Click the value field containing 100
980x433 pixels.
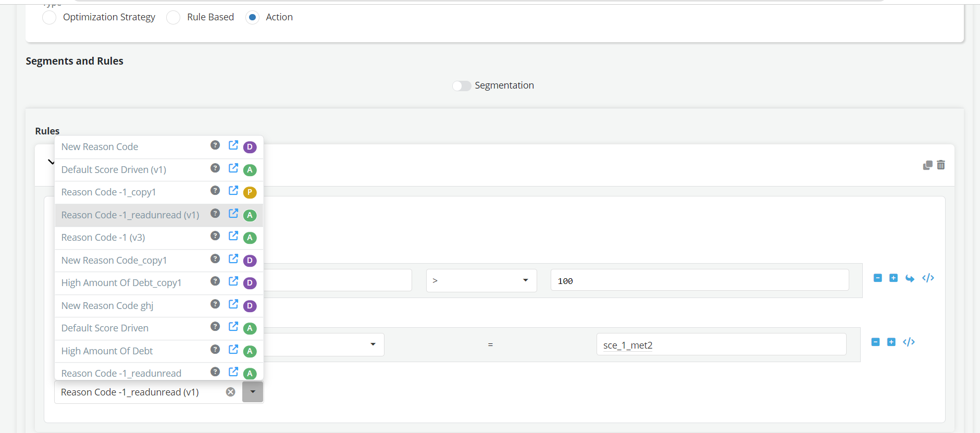(699, 281)
